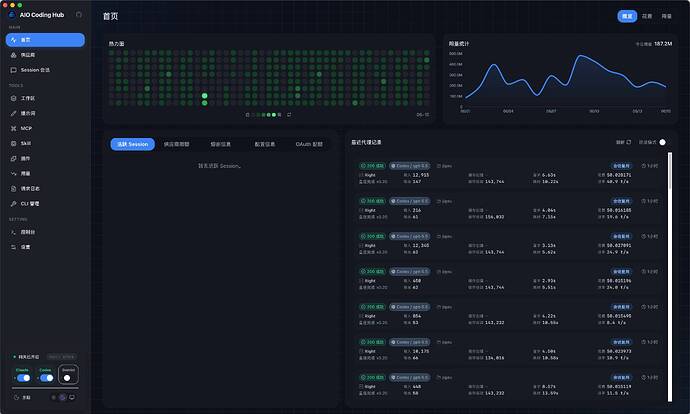Click the green 200 status badge in first record
690x414 pixels.
click(x=372, y=166)
